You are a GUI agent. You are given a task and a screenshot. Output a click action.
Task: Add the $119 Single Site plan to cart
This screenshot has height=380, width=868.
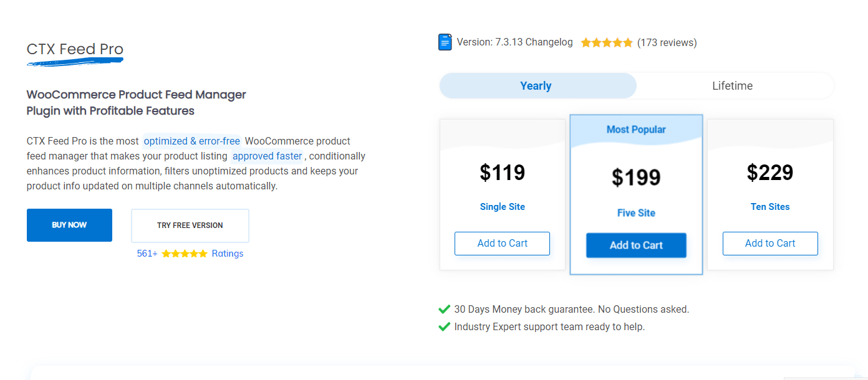pos(502,244)
